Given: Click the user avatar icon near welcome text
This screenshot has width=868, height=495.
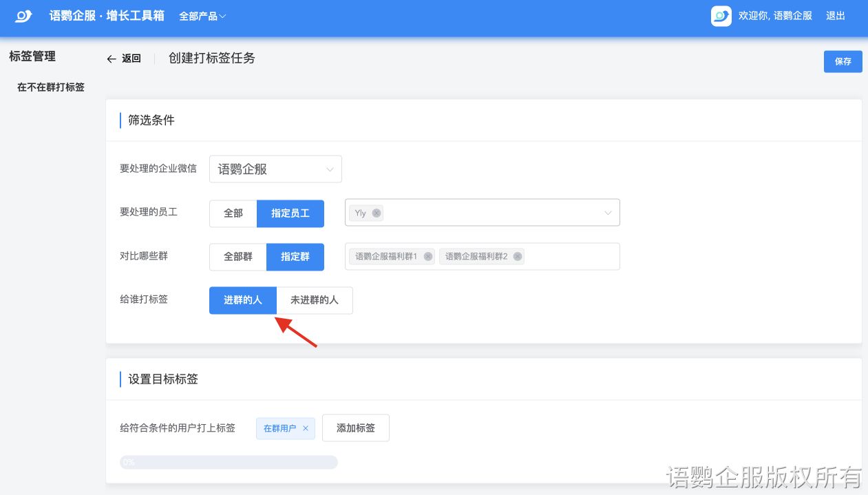Looking at the screenshot, I should [x=721, y=16].
